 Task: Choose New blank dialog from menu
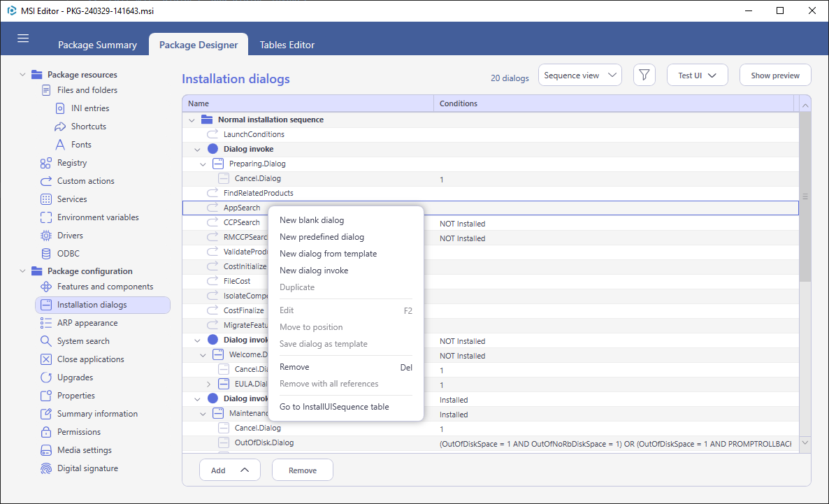(x=312, y=220)
